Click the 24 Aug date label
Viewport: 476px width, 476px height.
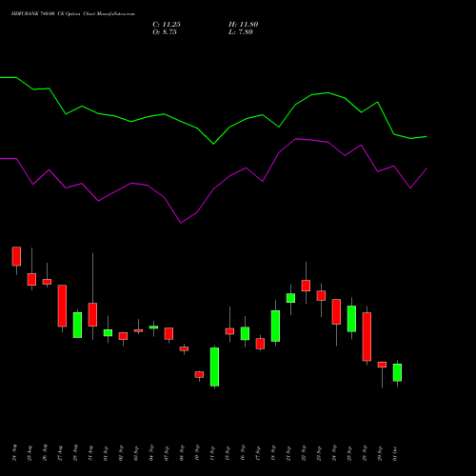(x=14, y=452)
